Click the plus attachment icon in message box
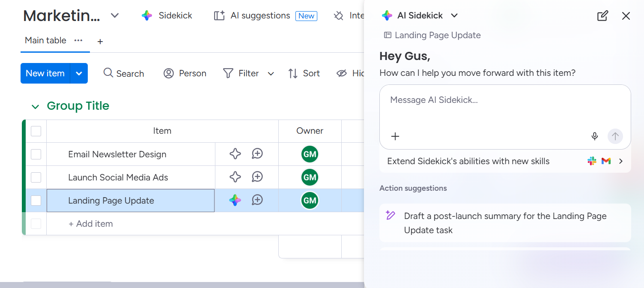Screen dimensions: 644x288 coord(395,136)
